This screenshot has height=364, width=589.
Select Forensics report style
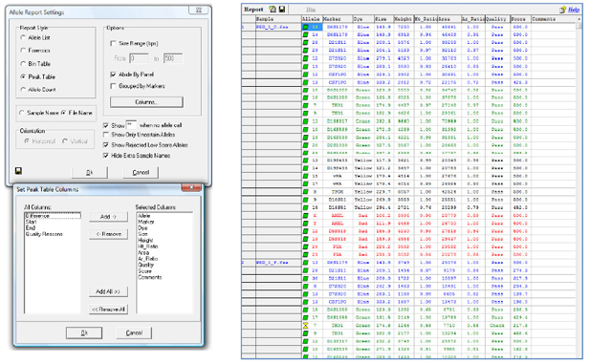23,51
